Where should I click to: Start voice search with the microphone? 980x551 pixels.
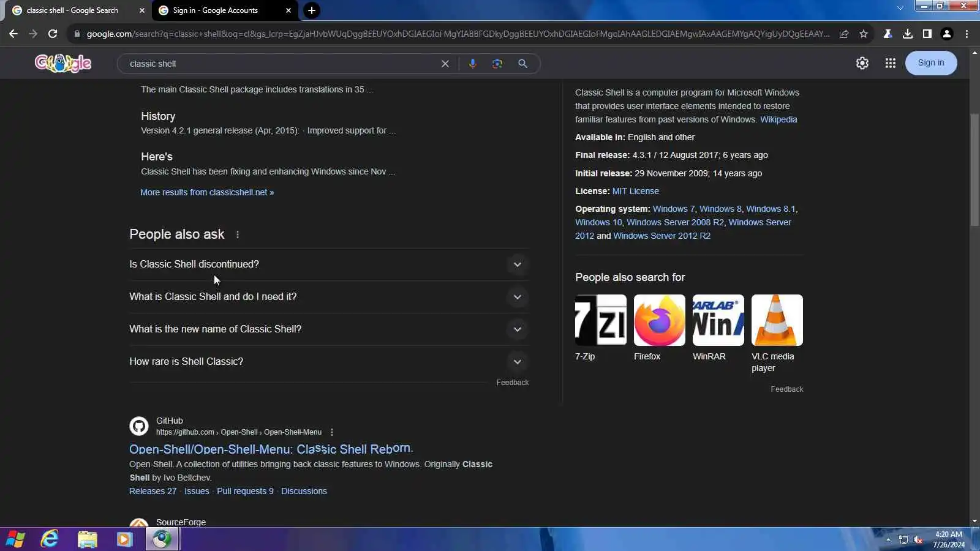coord(472,64)
